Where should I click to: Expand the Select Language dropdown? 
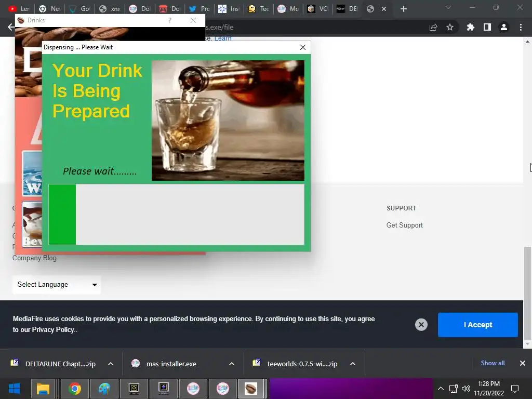pyautogui.click(x=57, y=285)
